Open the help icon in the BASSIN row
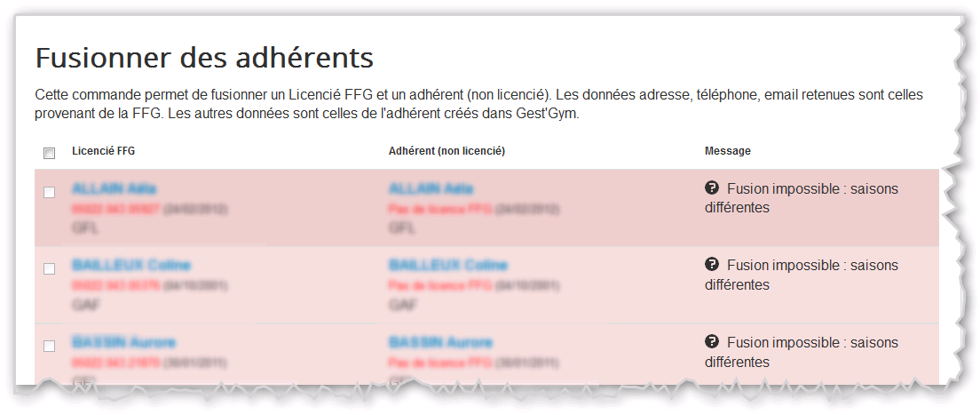Screen dimensions: 980x415 tap(711, 342)
